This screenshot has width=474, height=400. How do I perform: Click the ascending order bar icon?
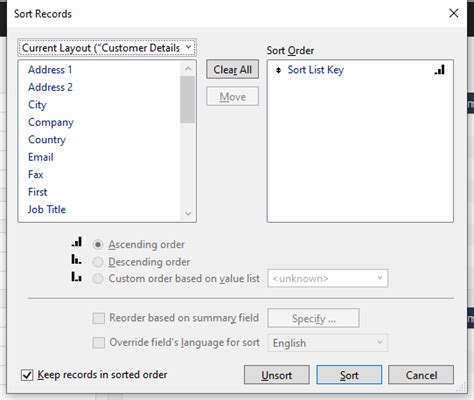pos(77,242)
